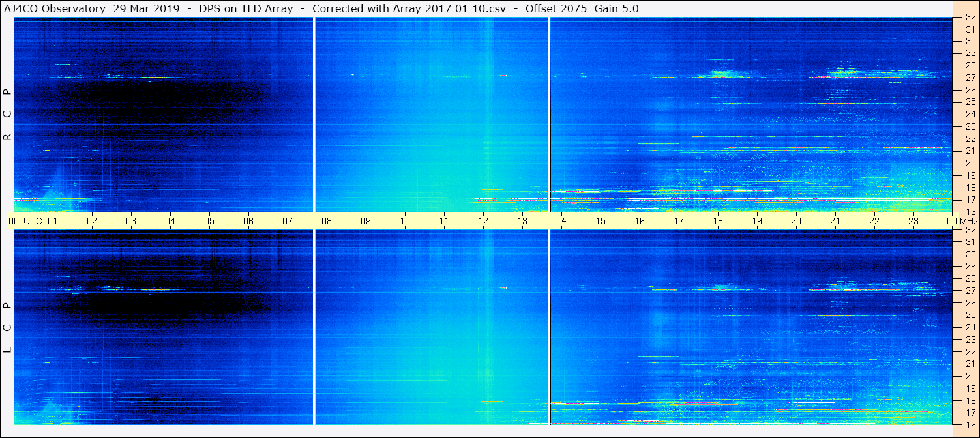Click the 23 hour tick on the time axis

[x=913, y=221]
